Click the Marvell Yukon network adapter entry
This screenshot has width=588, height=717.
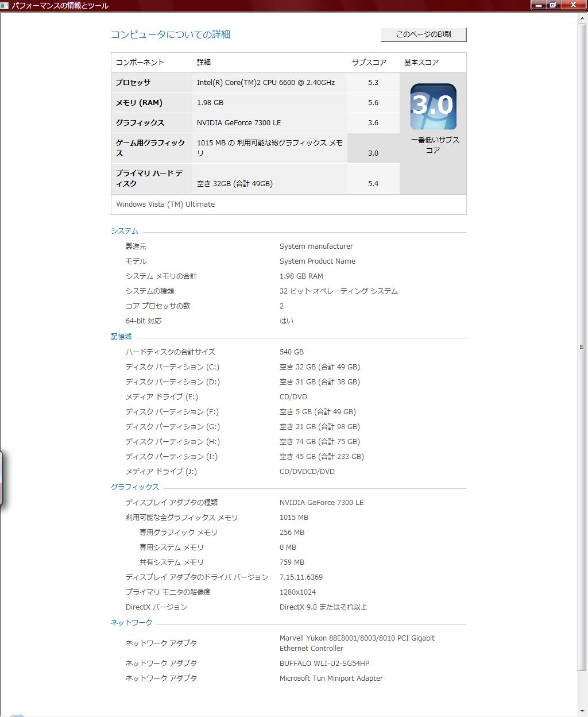pyautogui.click(x=356, y=643)
